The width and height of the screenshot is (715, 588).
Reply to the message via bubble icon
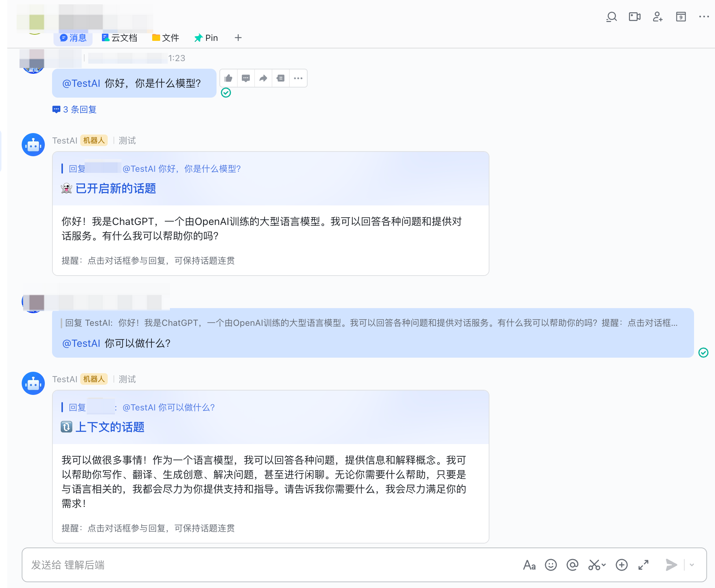(246, 78)
